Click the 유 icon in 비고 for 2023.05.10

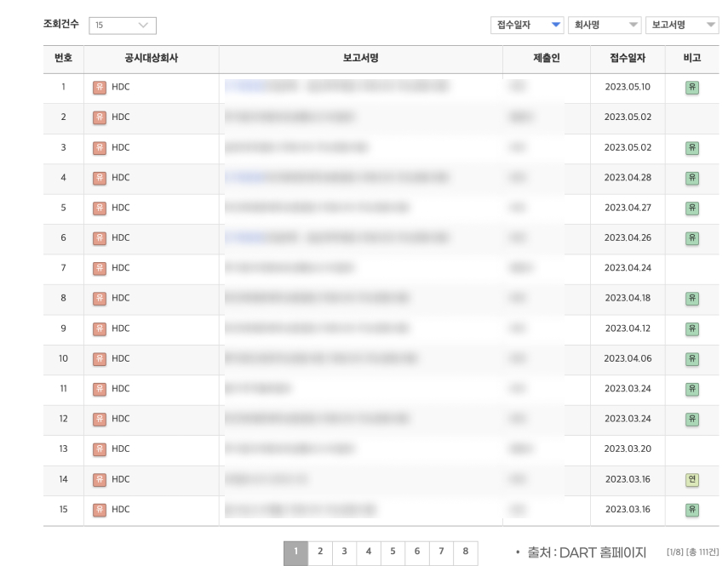pos(692,87)
